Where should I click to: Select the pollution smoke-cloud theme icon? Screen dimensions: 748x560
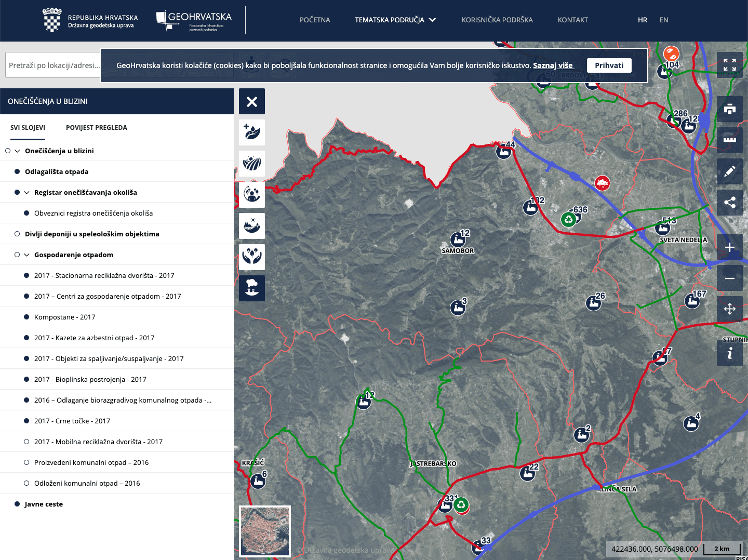(252, 288)
